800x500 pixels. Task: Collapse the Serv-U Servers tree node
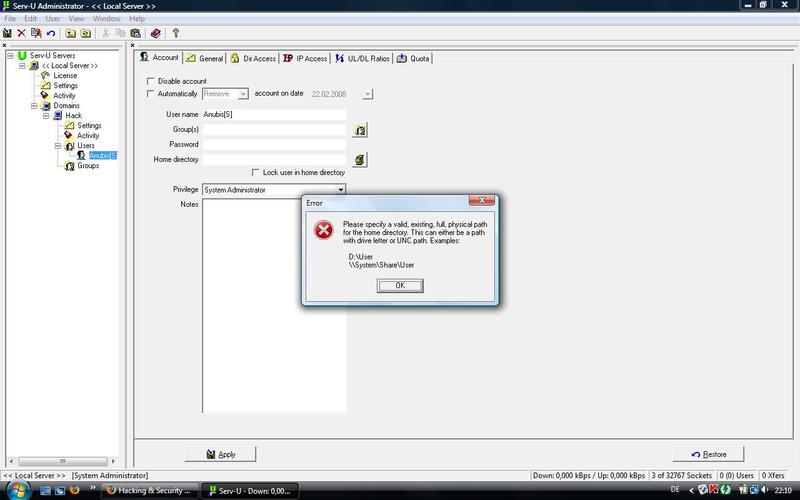(10, 55)
